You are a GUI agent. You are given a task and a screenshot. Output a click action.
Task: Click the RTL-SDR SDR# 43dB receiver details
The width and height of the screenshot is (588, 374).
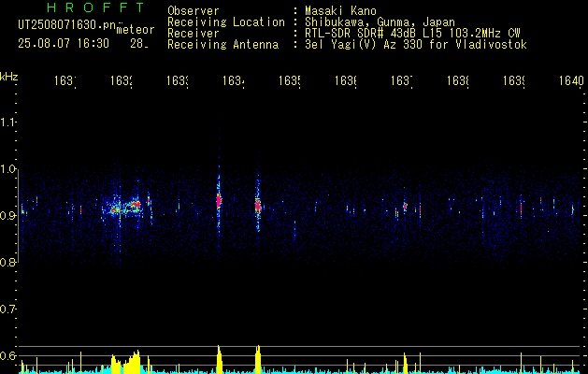click(x=412, y=34)
